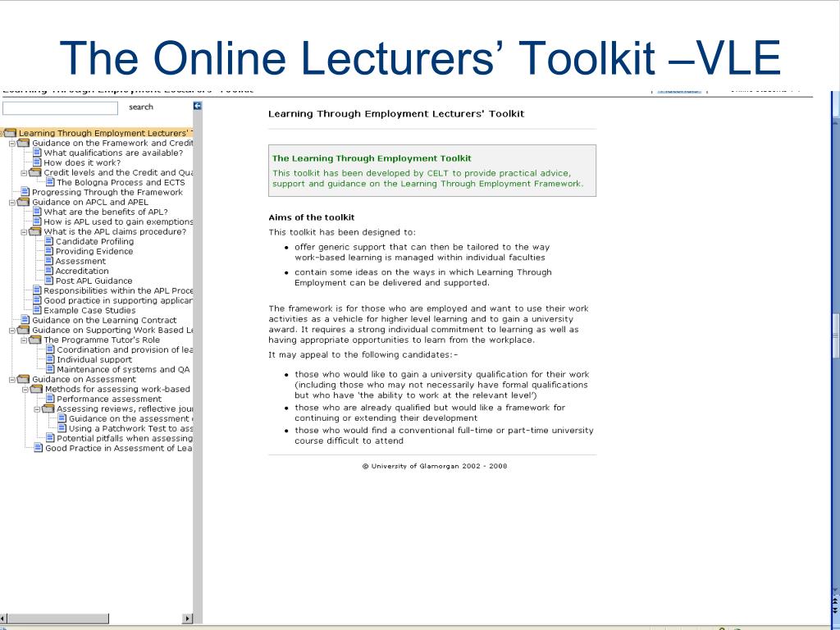Click the navigation pane's horizontal scrollbar right arrow
The height and width of the screenshot is (630, 840).
click(187, 619)
